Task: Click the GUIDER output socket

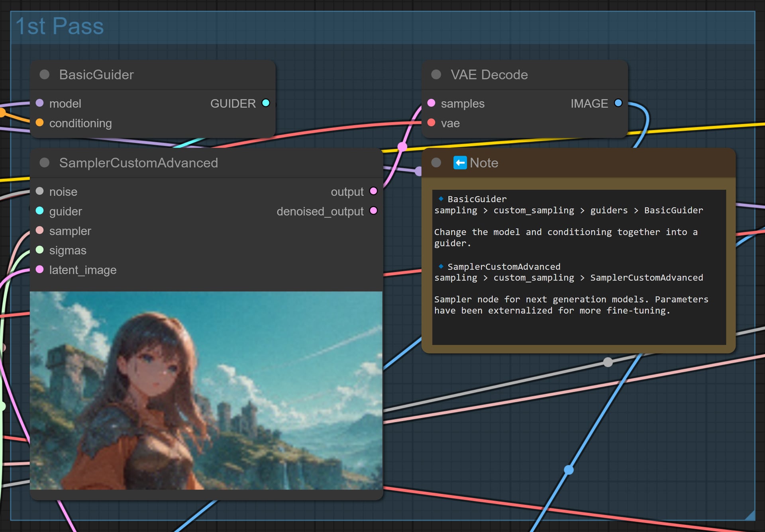Action: [266, 103]
